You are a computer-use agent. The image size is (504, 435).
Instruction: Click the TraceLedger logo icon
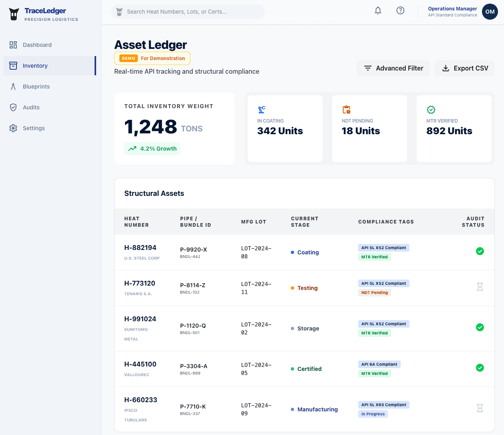14,14
